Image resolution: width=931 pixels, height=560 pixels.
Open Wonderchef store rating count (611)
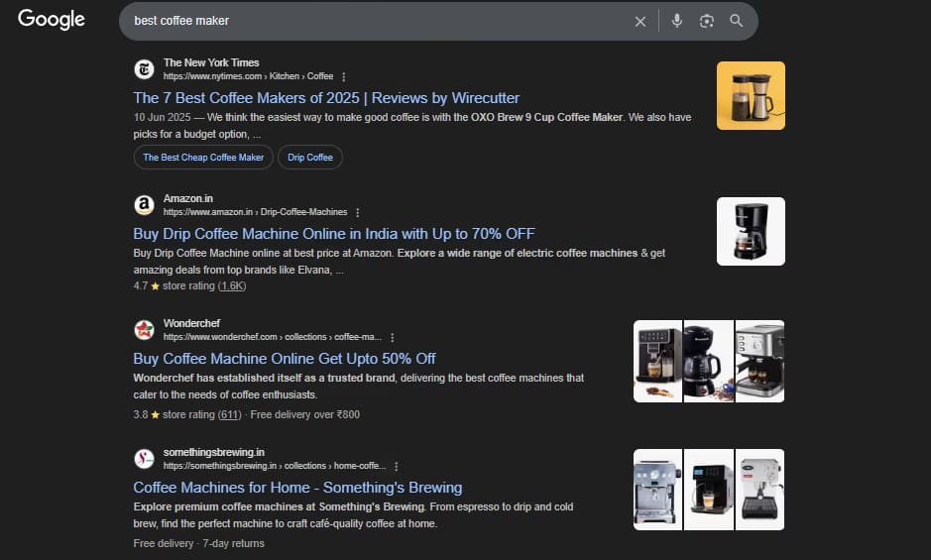click(230, 414)
